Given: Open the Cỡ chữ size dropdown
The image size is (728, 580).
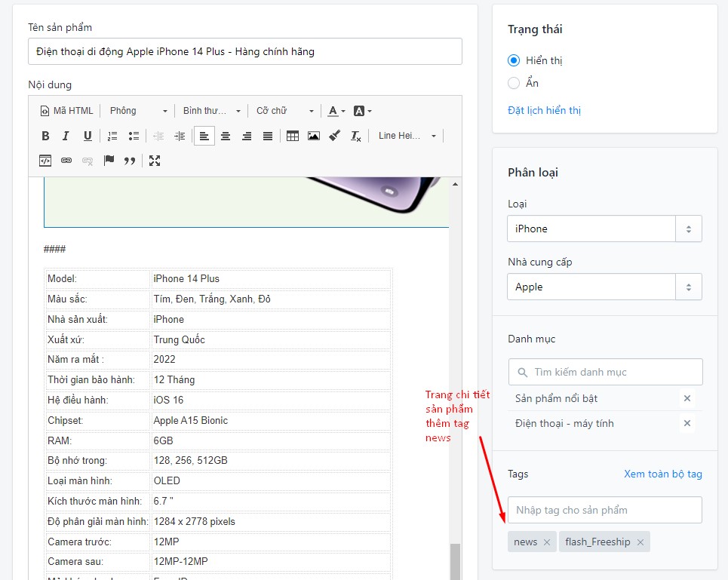Looking at the screenshot, I should point(285,111).
